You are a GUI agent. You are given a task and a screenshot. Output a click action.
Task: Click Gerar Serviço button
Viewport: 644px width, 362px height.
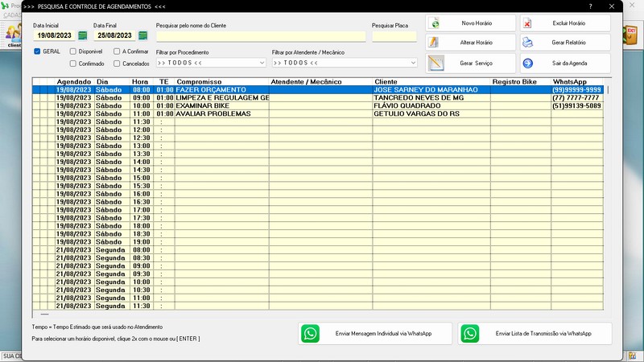(471, 64)
